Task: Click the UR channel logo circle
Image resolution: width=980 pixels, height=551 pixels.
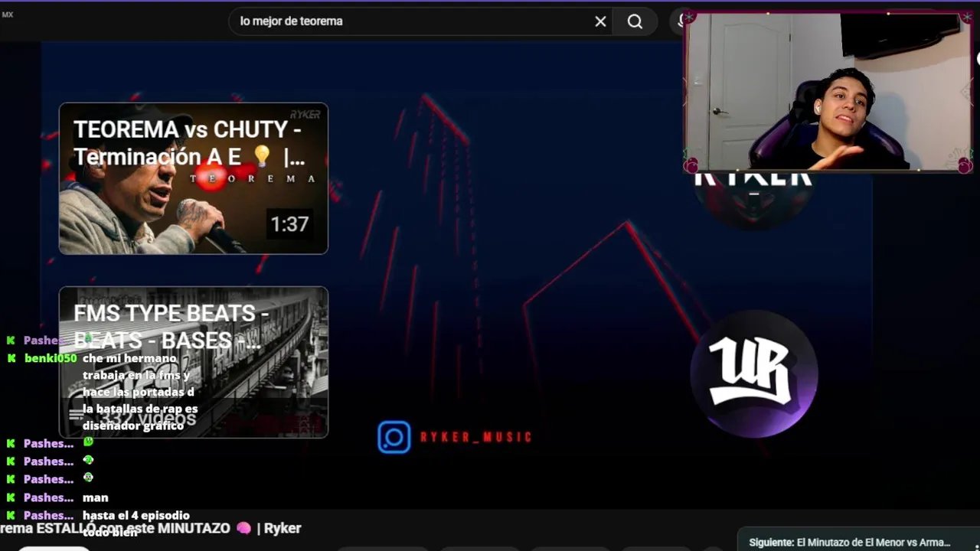Action: 754,374
